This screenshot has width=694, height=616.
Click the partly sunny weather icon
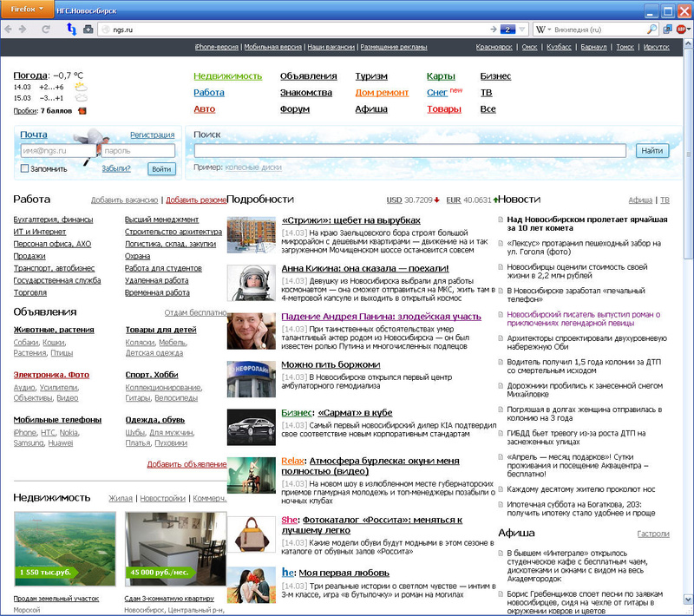click(x=80, y=87)
